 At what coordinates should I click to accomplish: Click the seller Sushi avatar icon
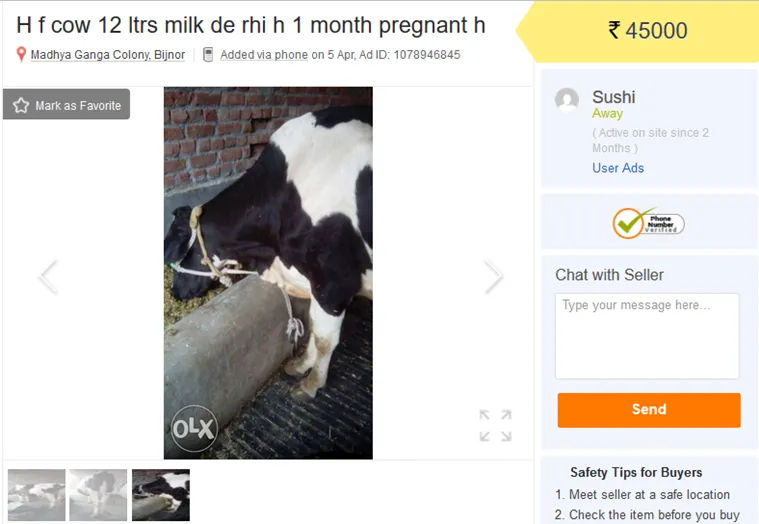click(x=567, y=100)
